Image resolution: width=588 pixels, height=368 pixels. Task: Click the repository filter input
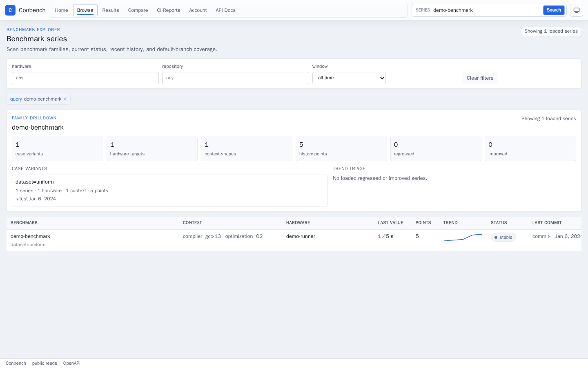pos(236,78)
